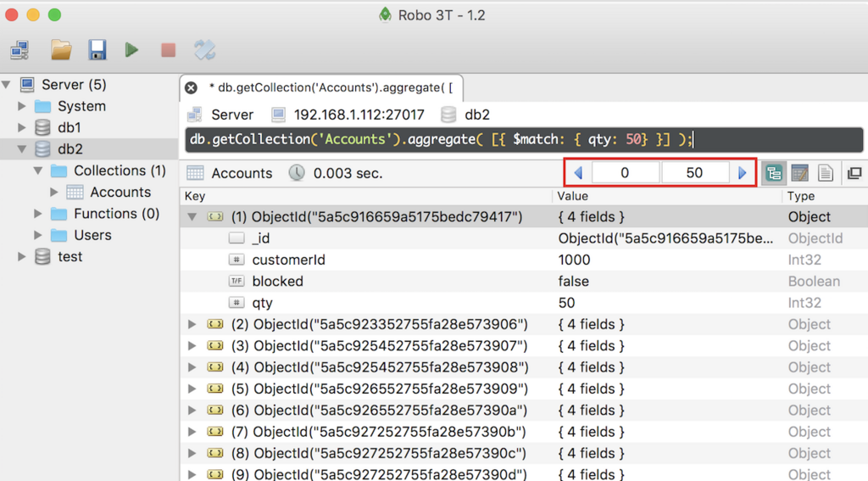The width and height of the screenshot is (868, 481).
Task: Expand the test database
Action: point(21,256)
